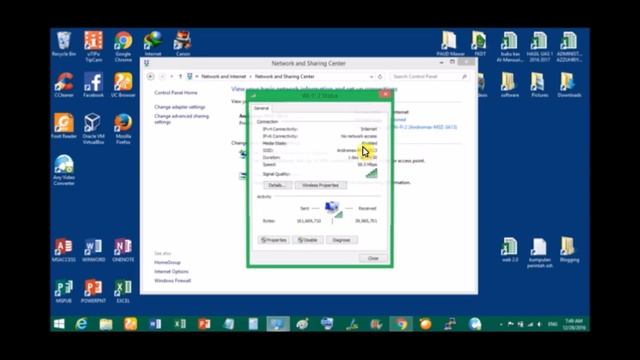Click the Search Control Panel field
Image resolution: width=640 pixels, height=360 pixels.
click(x=429, y=76)
